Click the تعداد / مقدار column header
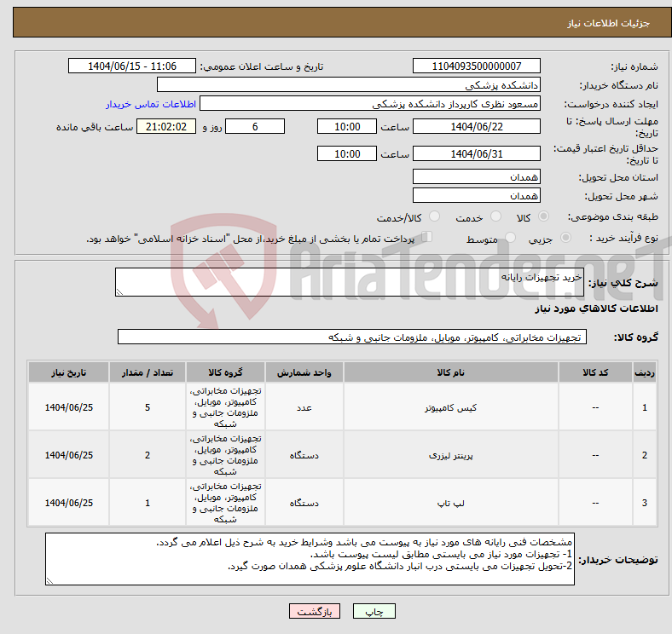Image resolution: width=672 pixels, height=634 pixels. point(148,372)
